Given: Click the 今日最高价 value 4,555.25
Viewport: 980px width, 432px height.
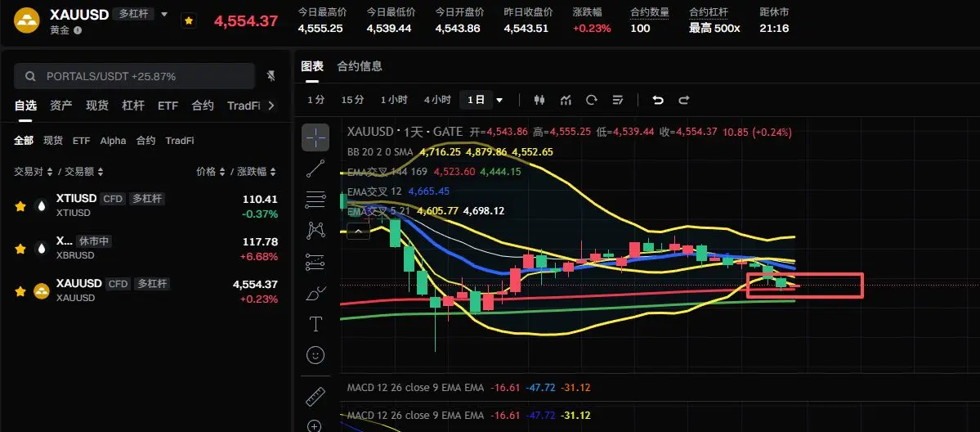Looking at the screenshot, I should pyautogui.click(x=320, y=28).
